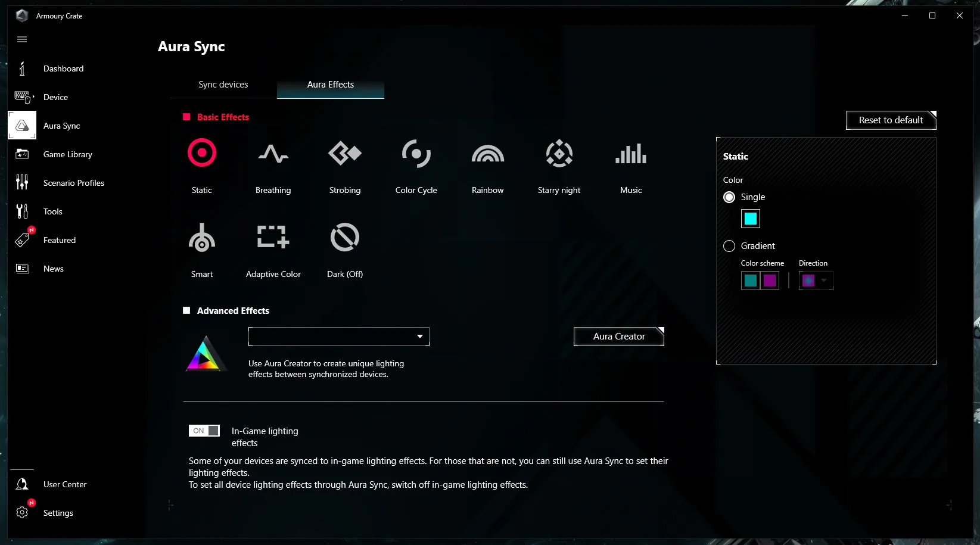Click the Dashboard menu label

click(x=63, y=68)
